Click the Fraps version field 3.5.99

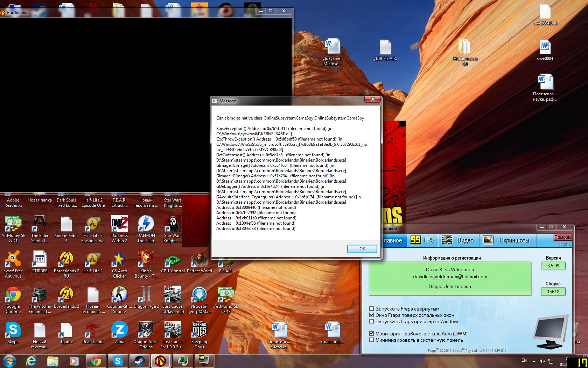coord(553,266)
